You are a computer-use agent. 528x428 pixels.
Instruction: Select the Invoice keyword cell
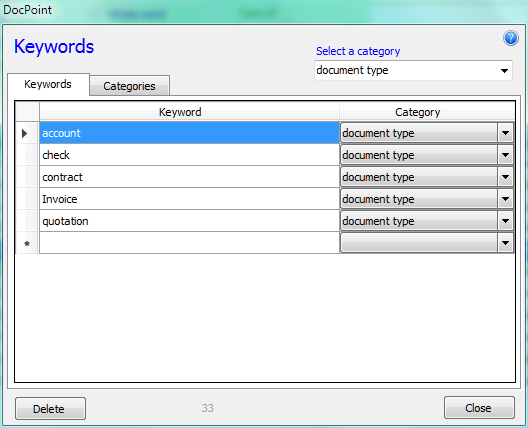pyautogui.click(x=189, y=199)
